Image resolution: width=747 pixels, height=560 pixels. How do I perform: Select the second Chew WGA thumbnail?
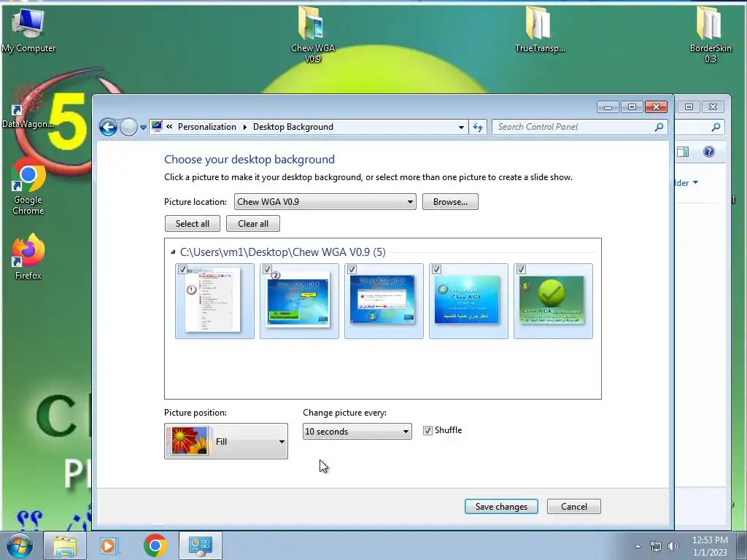(x=299, y=301)
